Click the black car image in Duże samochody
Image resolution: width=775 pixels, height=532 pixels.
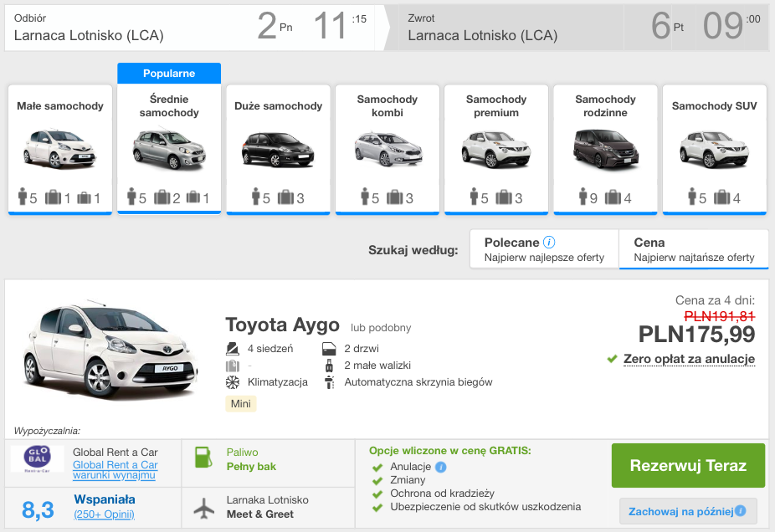point(278,149)
